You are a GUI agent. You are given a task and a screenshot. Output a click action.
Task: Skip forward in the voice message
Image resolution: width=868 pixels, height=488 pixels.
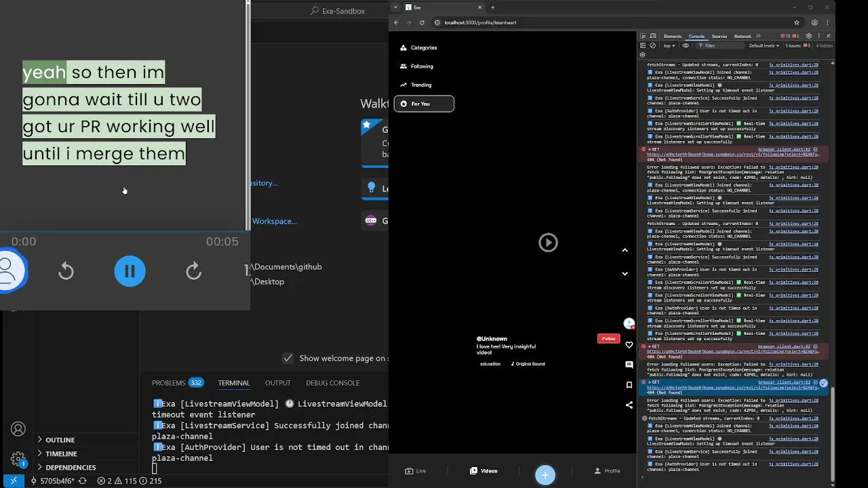coord(193,271)
